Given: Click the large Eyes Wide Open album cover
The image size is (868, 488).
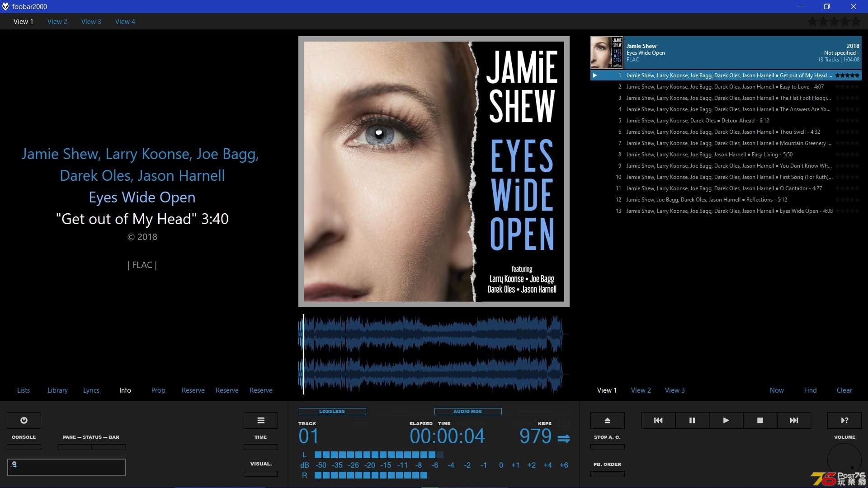Looking at the screenshot, I should (x=434, y=172).
